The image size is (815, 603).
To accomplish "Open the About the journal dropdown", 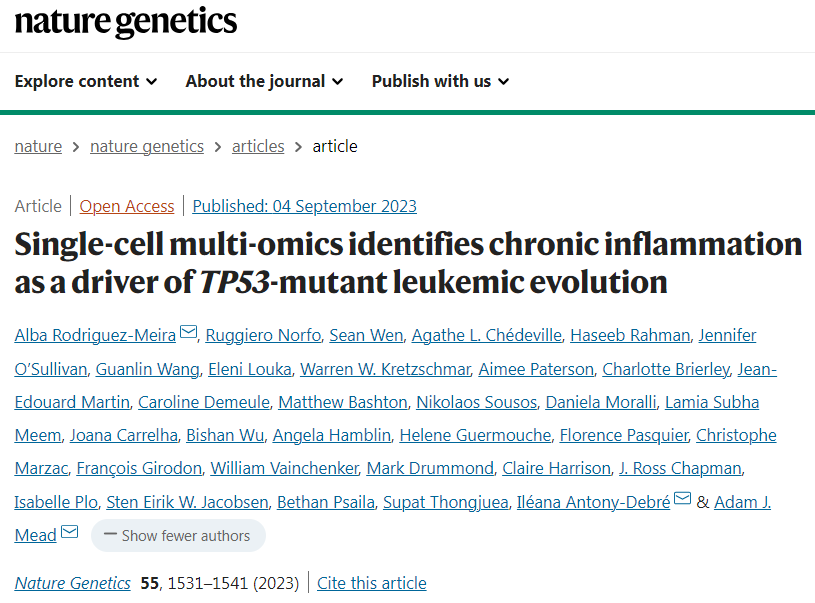I will [264, 81].
